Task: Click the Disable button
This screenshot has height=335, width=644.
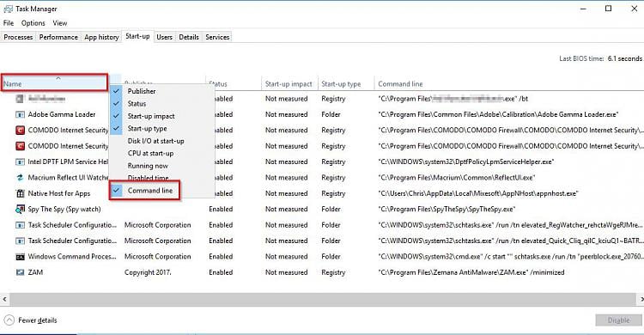Action: point(618,320)
